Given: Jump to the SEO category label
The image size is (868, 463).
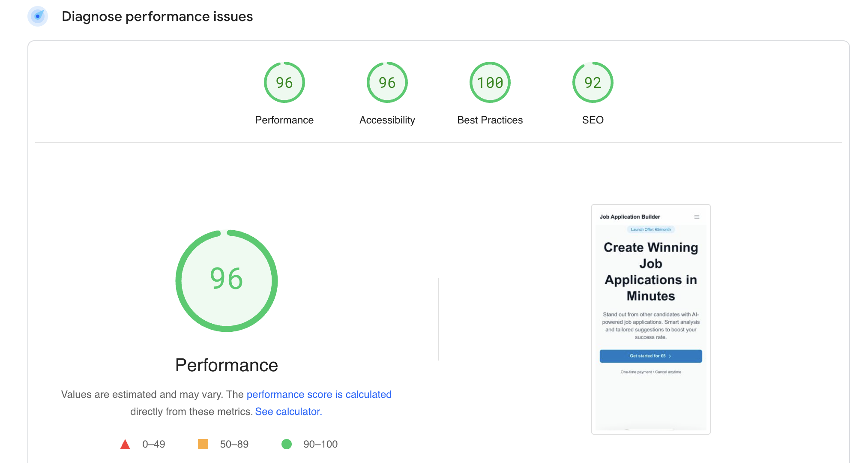Looking at the screenshot, I should 593,120.
